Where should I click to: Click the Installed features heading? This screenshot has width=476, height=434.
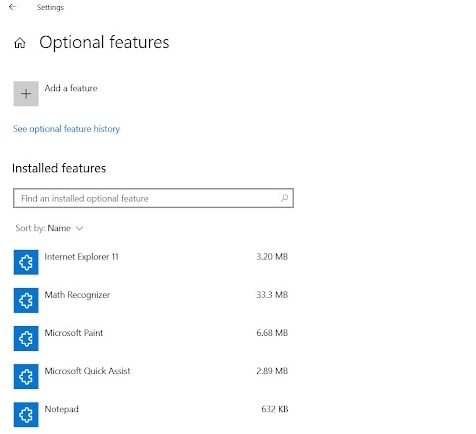click(x=59, y=168)
